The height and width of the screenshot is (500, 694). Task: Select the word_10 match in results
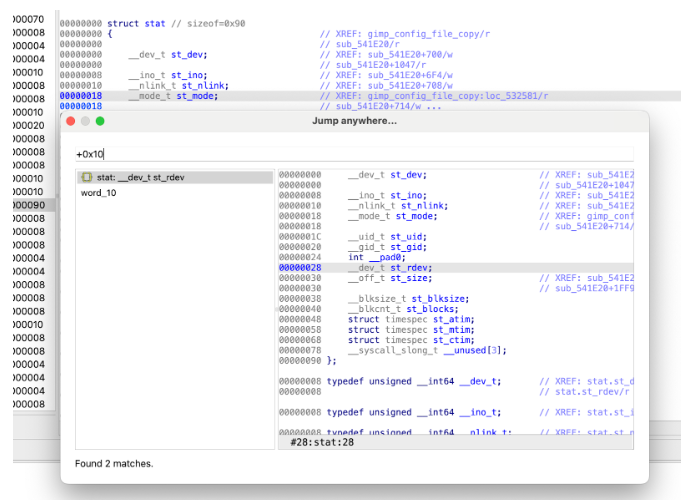click(x=98, y=193)
